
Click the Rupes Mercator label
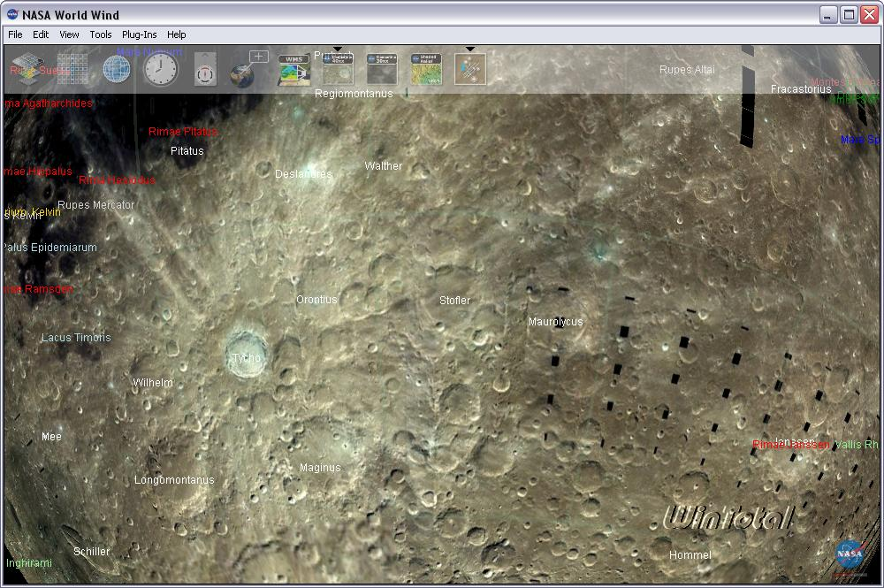coord(95,204)
